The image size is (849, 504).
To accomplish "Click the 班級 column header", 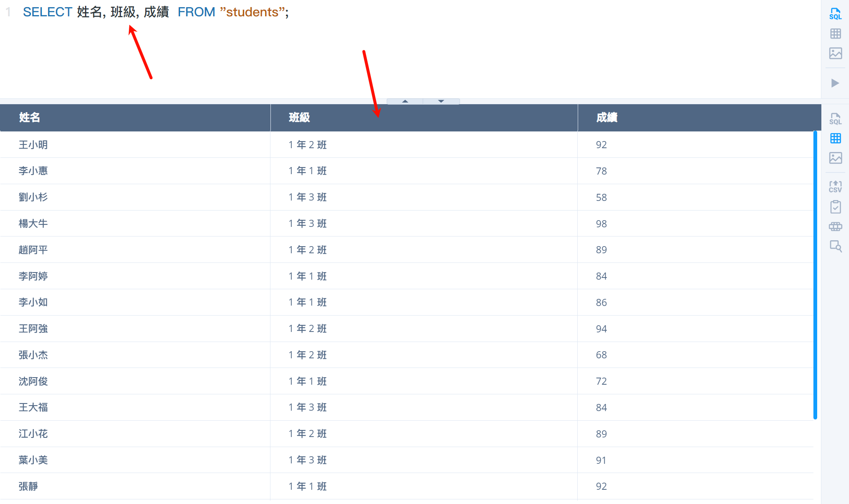I will (x=299, y=118).
